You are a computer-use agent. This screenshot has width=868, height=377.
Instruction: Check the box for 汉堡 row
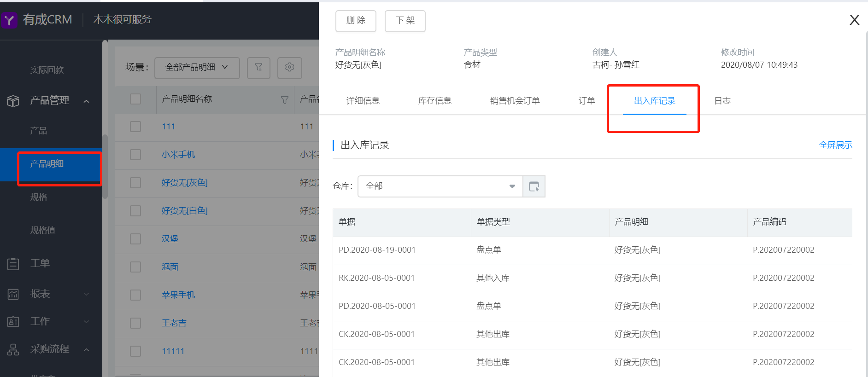[135, 239]
